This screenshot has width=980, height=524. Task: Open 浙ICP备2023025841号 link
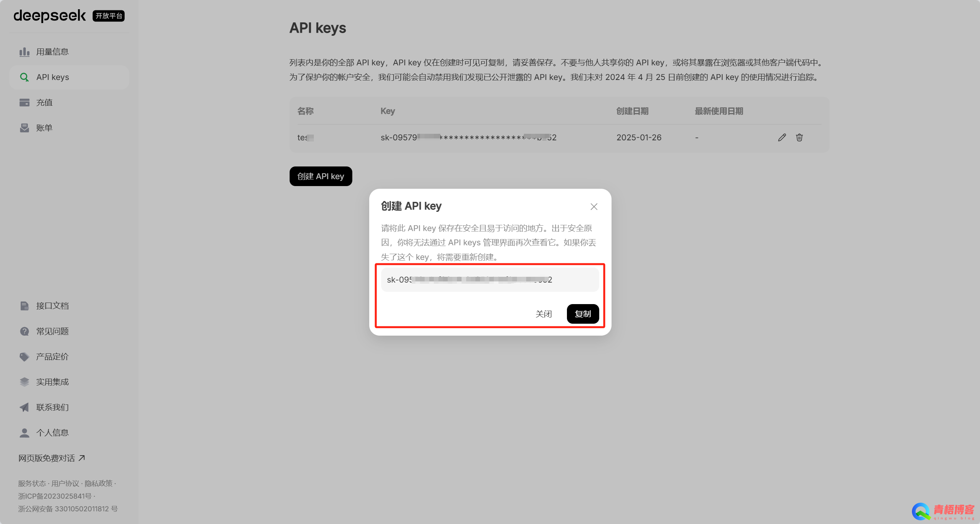pyautogui.click(x=55, y=496)
